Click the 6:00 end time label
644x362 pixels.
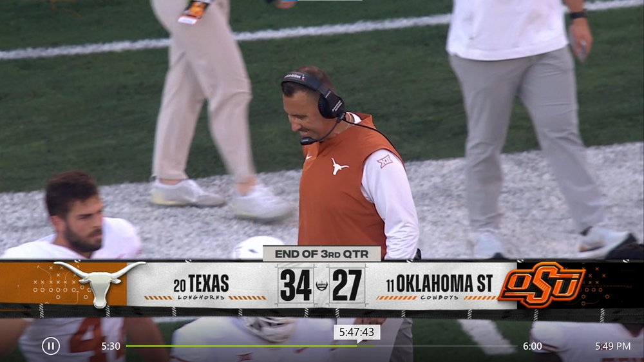(533, 347)
